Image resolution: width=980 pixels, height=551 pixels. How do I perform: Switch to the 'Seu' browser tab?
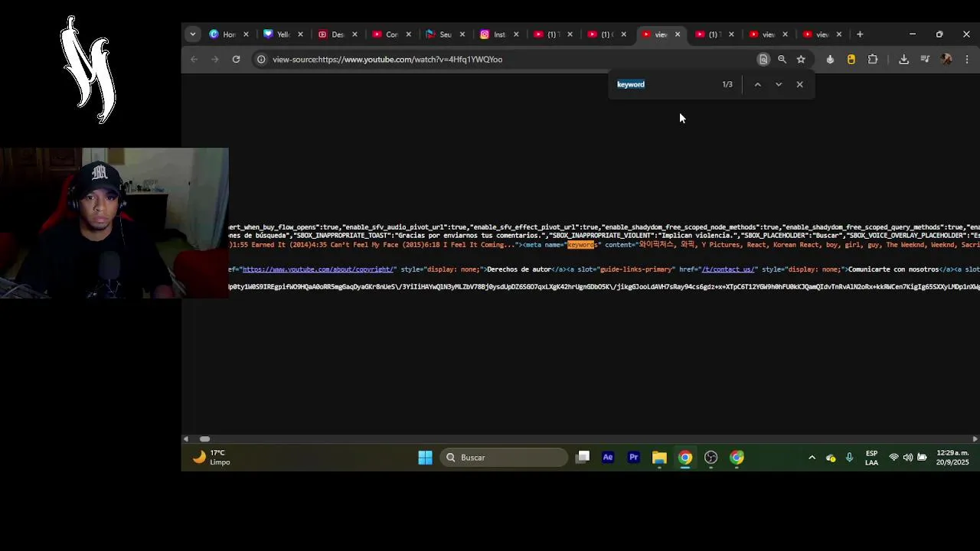[x=439, y=34]
